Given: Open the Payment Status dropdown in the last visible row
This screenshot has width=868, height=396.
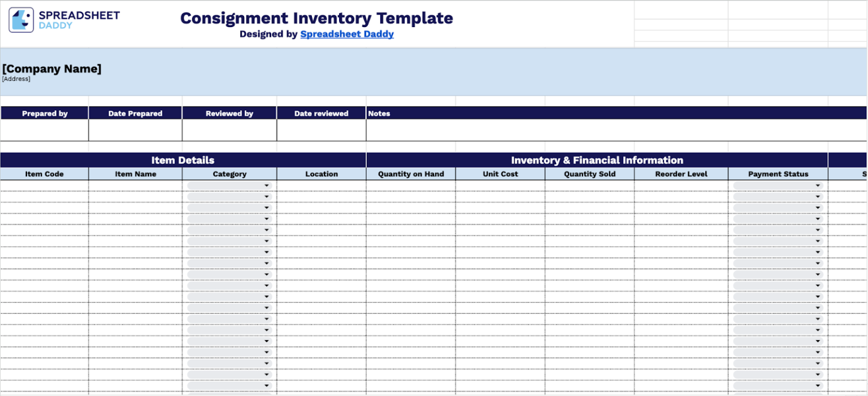Looking at the screenshot, I should point(818,385).
